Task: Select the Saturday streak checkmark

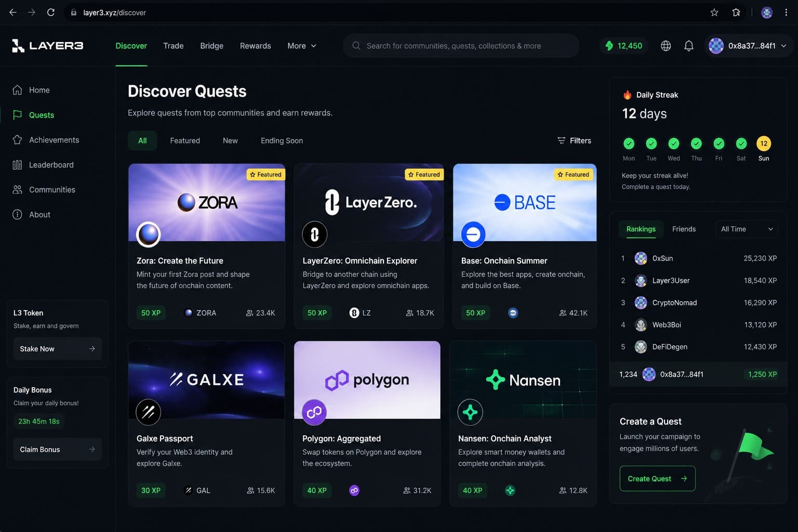Action: click(741, 143)
